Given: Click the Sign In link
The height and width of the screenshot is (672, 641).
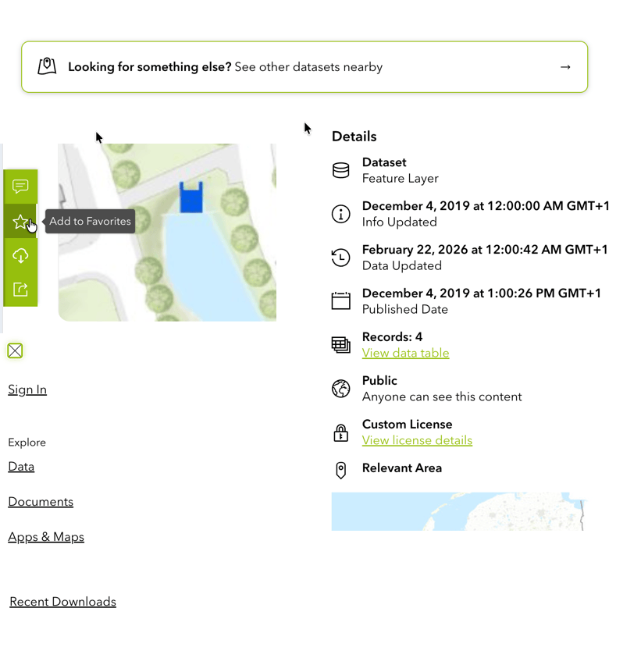Looking at the screenshot, I should point(27,389).
